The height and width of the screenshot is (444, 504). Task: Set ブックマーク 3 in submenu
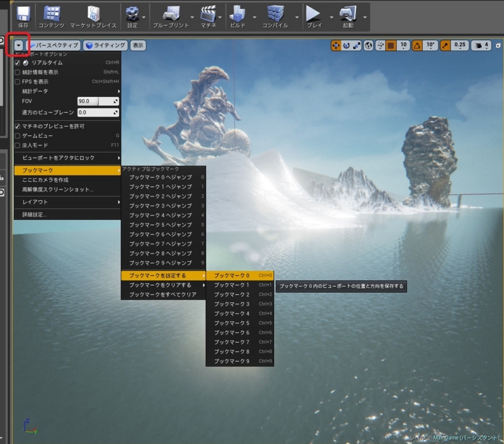coord(240,304)
